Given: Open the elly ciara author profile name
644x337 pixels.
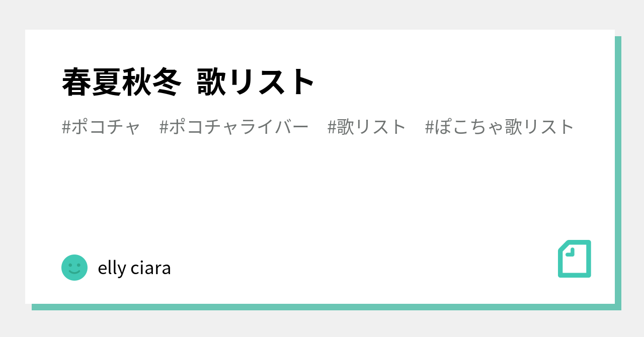Looking at the screenshot, I should [x=134, y=268].
